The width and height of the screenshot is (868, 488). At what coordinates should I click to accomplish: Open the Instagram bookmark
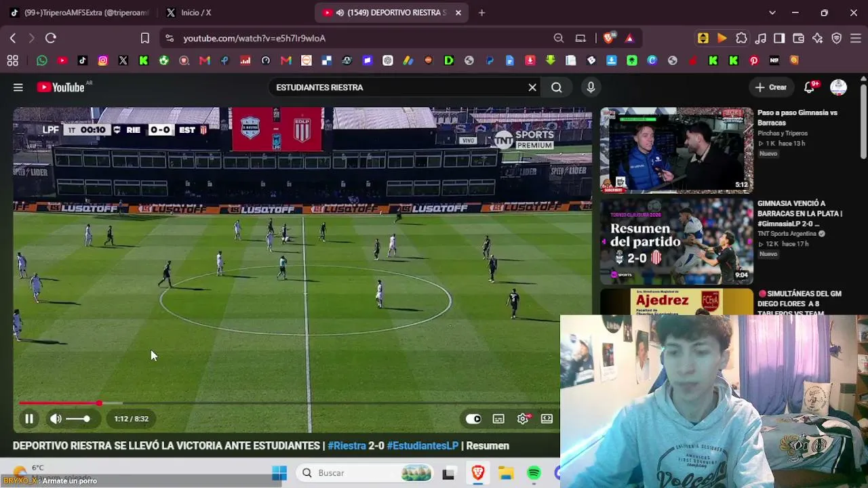(103, 61)
